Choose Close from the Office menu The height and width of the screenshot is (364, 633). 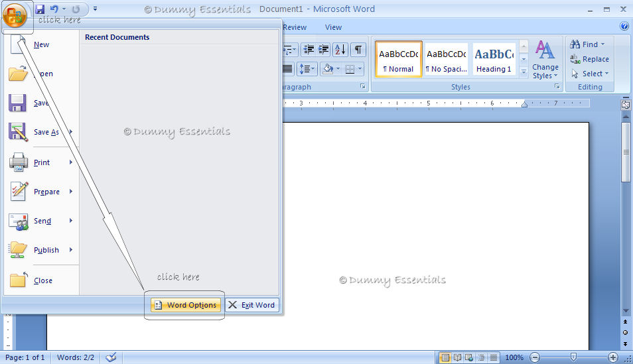click(x=40, y=280)
